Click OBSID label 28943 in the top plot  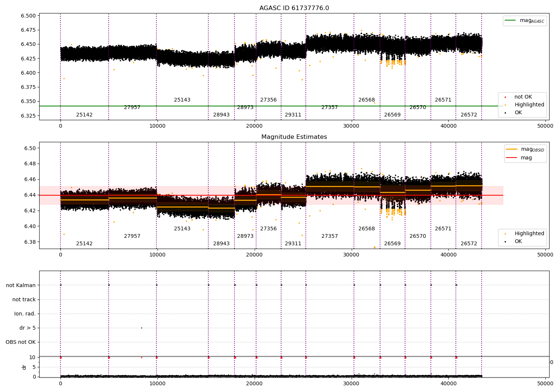click(x=221, y=115)
